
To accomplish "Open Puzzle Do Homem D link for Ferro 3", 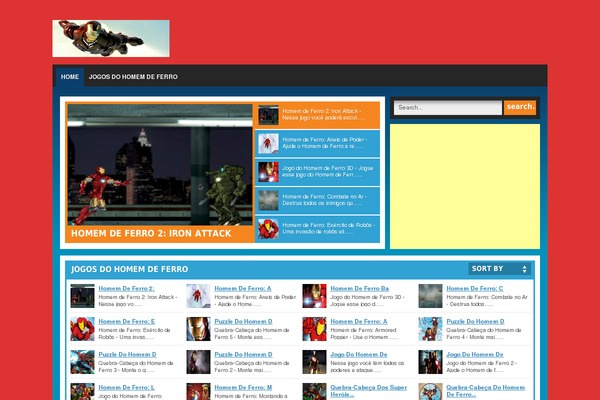I will 127,354.
